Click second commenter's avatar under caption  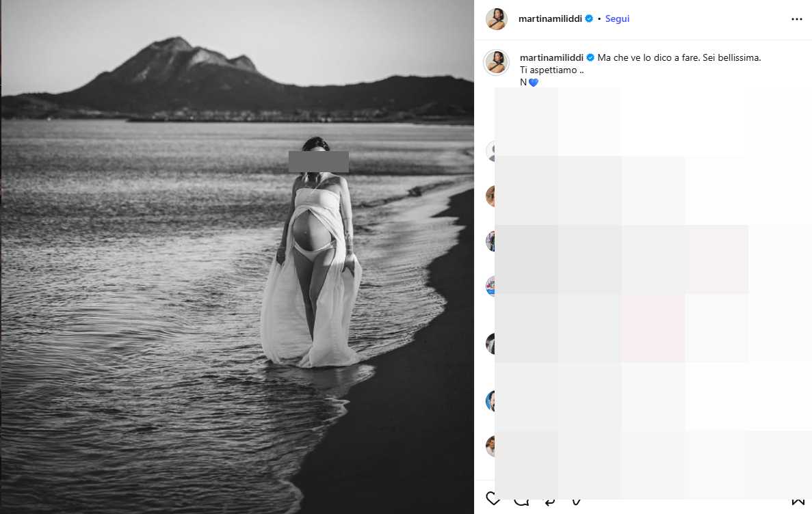(x=490, y=196)
